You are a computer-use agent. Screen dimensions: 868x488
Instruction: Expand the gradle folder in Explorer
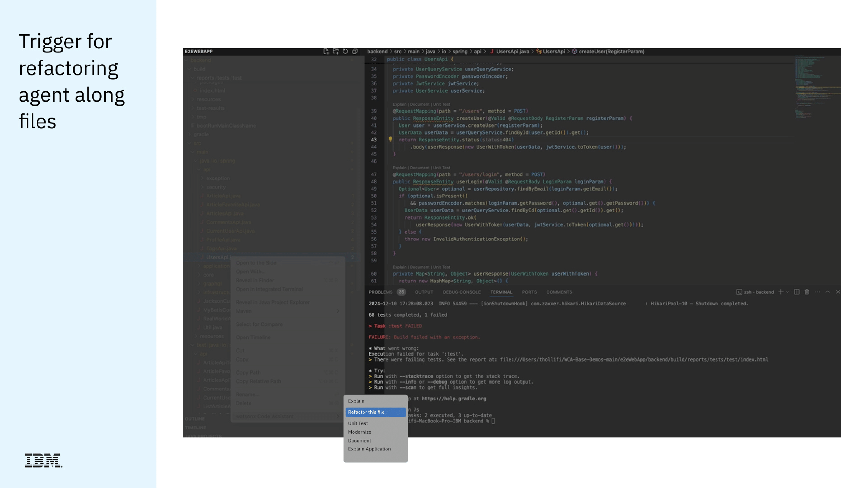point(201,134)
